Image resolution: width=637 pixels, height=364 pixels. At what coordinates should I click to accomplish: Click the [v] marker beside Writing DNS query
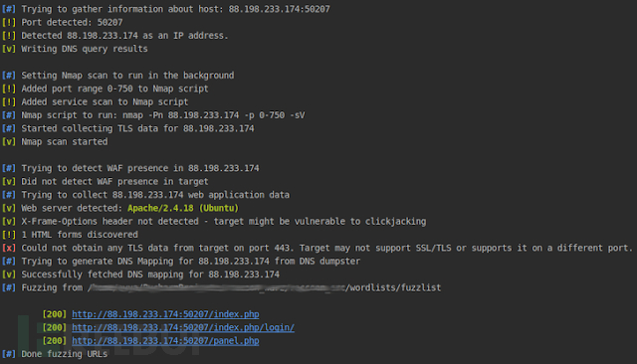pos(9,49)
